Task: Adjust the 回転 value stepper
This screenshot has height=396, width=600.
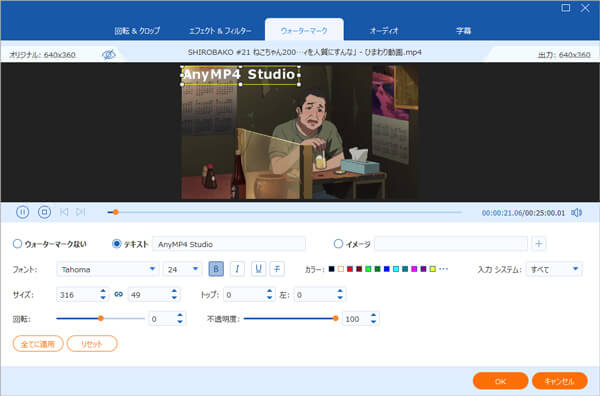Action: pyautogui.click(x=180, y=319)
